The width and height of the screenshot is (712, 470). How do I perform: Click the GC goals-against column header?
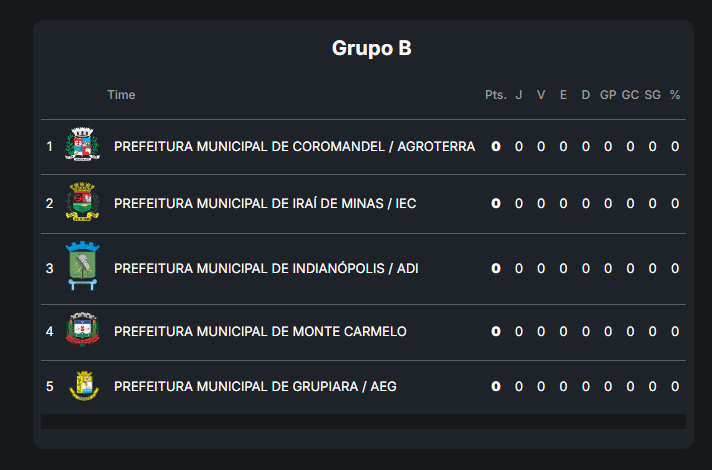[x=630, y=95]
